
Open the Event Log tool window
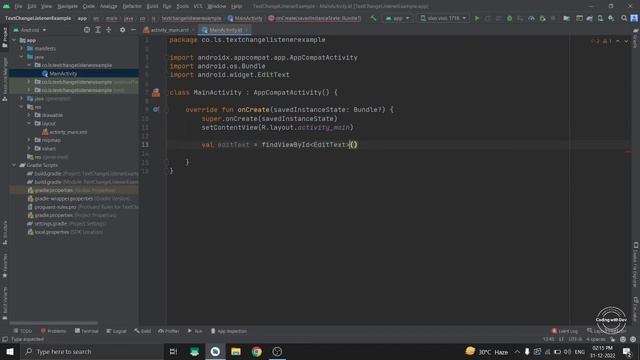(565, 331)
